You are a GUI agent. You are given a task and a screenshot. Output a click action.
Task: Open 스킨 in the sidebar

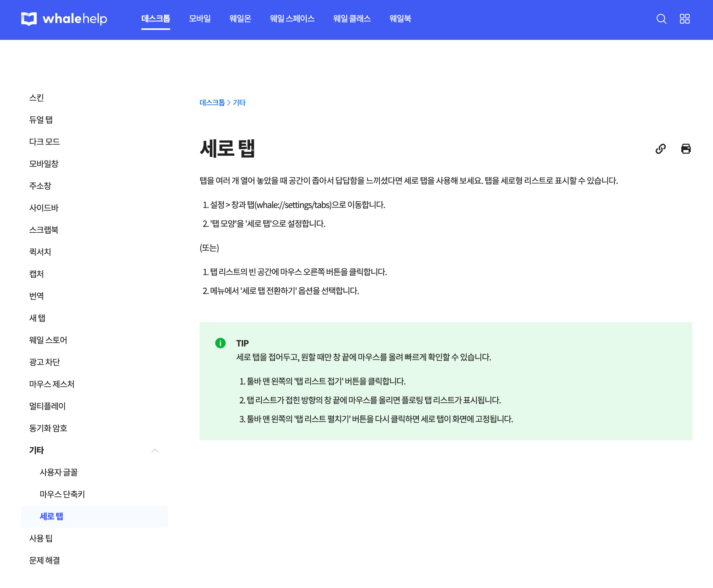point(36,98)
